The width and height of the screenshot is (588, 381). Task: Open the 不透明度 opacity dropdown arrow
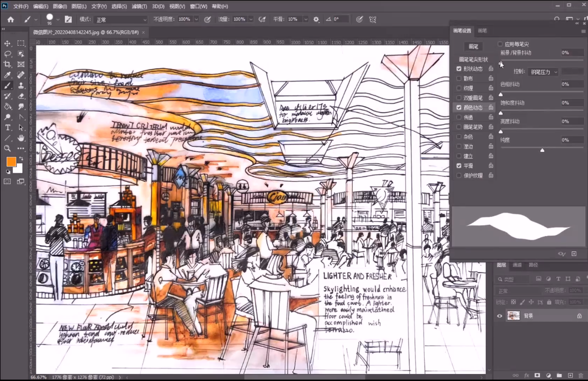[x=196, y=20]
